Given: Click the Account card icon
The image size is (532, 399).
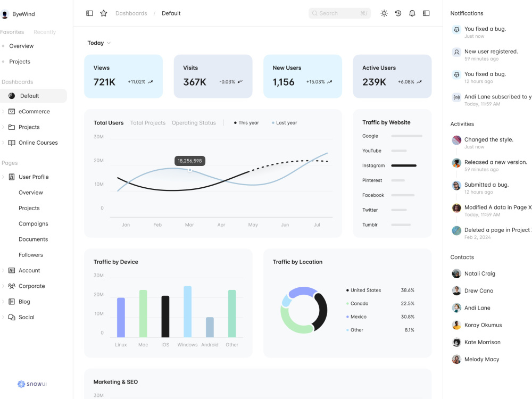Looking at the screenshot, I should [12, 270].
